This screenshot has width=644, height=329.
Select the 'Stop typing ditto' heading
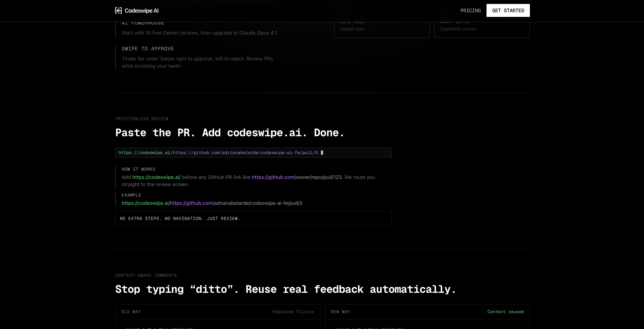click(x=285, y=289)
